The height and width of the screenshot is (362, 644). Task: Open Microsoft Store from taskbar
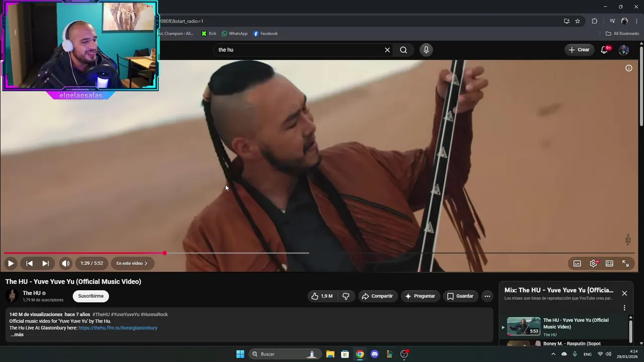(x=345, y=354)
